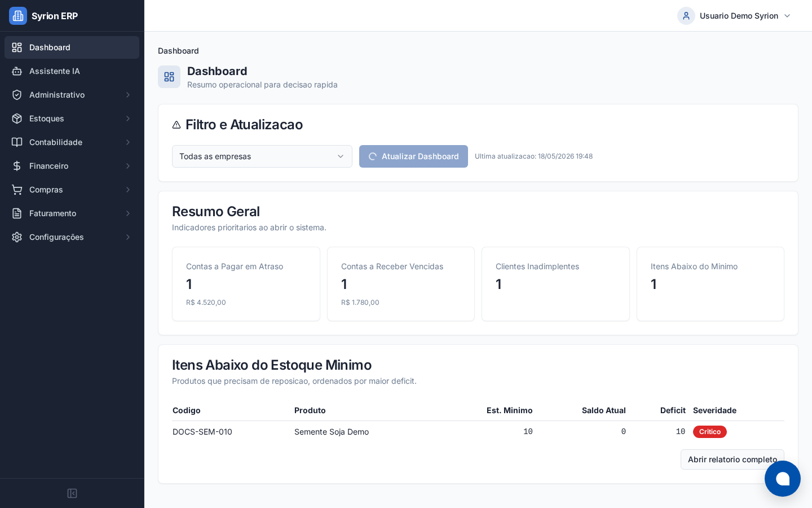
Task: Open Dashboard in the sidebar
Action: [72, 47]
